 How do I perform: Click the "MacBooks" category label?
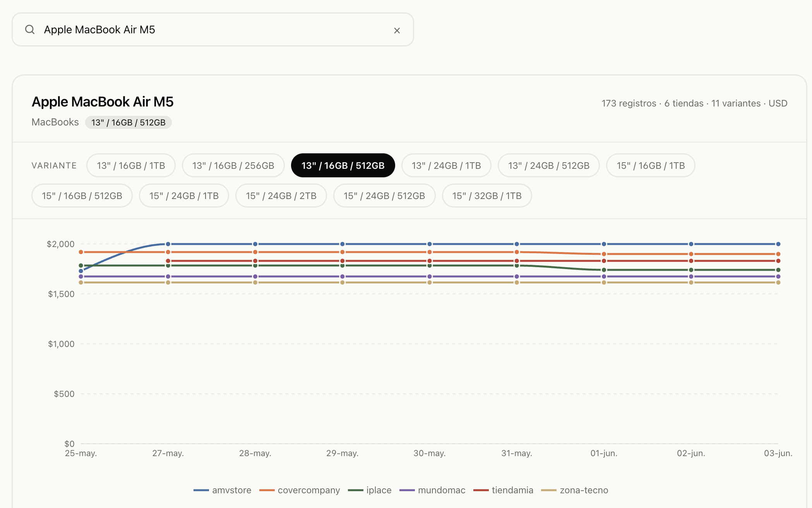pyautogui.click(x=55, y=122)
